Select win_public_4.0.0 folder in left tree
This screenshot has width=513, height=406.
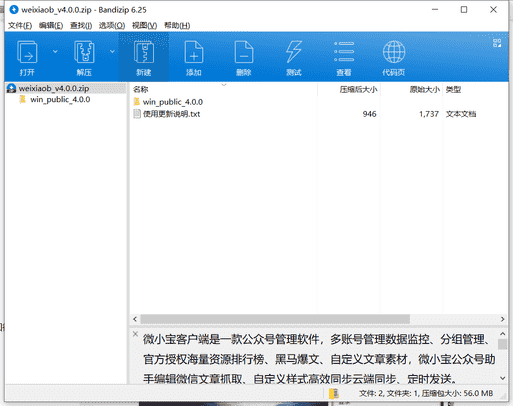coord(60,100)
